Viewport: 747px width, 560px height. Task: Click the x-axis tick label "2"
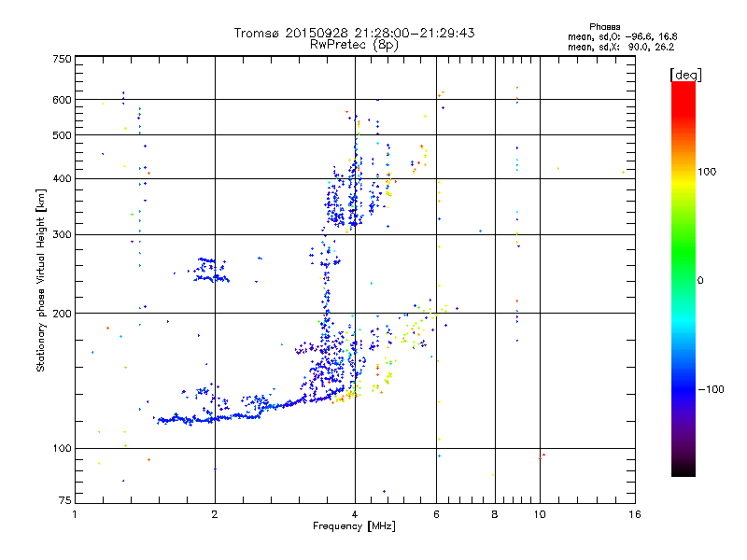point(215,514)
